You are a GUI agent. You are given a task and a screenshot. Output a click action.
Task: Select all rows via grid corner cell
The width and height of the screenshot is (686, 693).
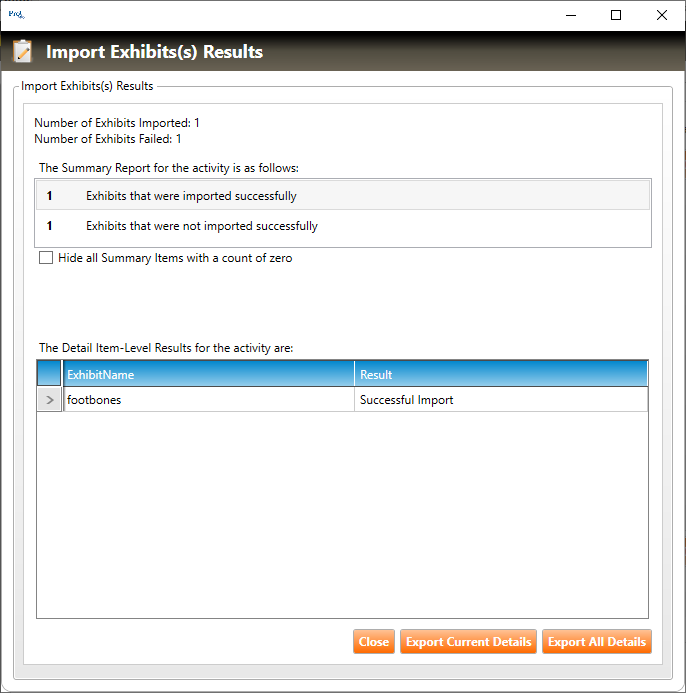point(49,374)
